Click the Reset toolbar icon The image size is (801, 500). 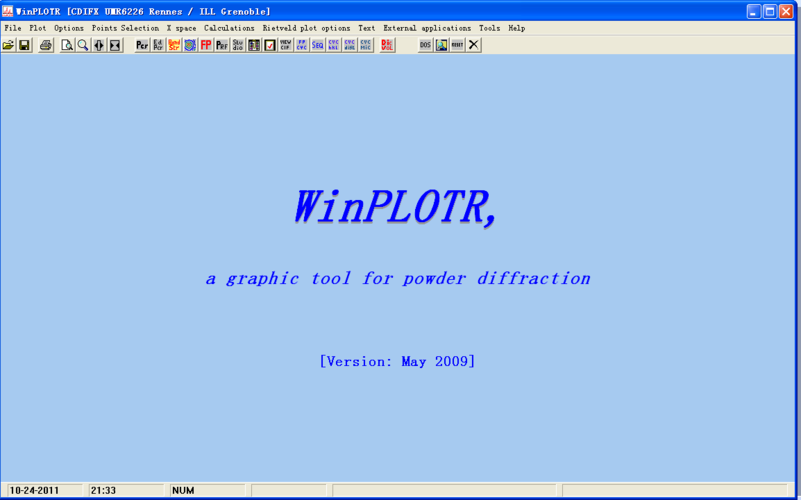(457, 45)
